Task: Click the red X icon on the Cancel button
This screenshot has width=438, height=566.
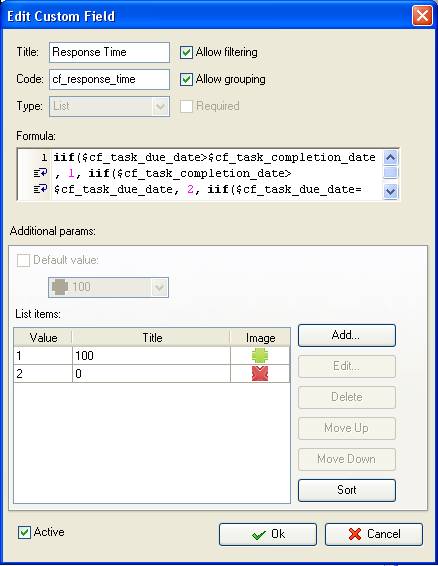Action: click(355, 534)
